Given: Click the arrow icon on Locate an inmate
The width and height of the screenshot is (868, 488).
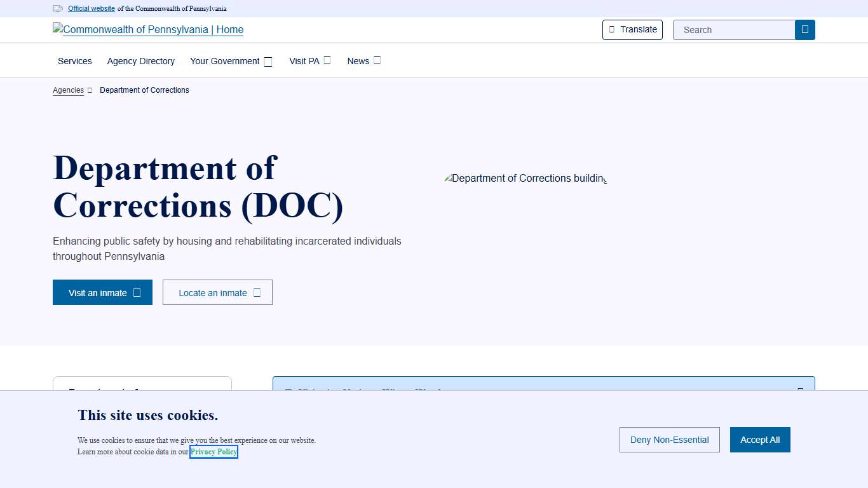Looking at the screenshot, I should pyautogui.click(x=257, y=293).
